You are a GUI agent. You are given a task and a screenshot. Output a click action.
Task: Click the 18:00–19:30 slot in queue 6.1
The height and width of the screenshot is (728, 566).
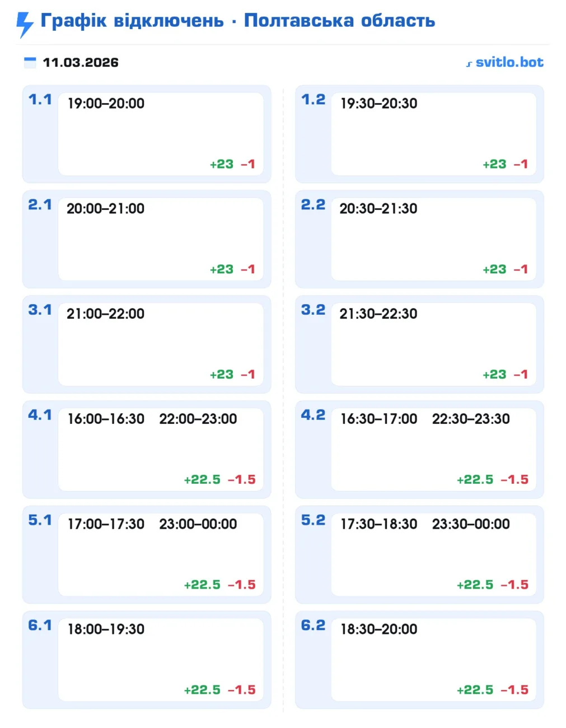tap(106, 629)
